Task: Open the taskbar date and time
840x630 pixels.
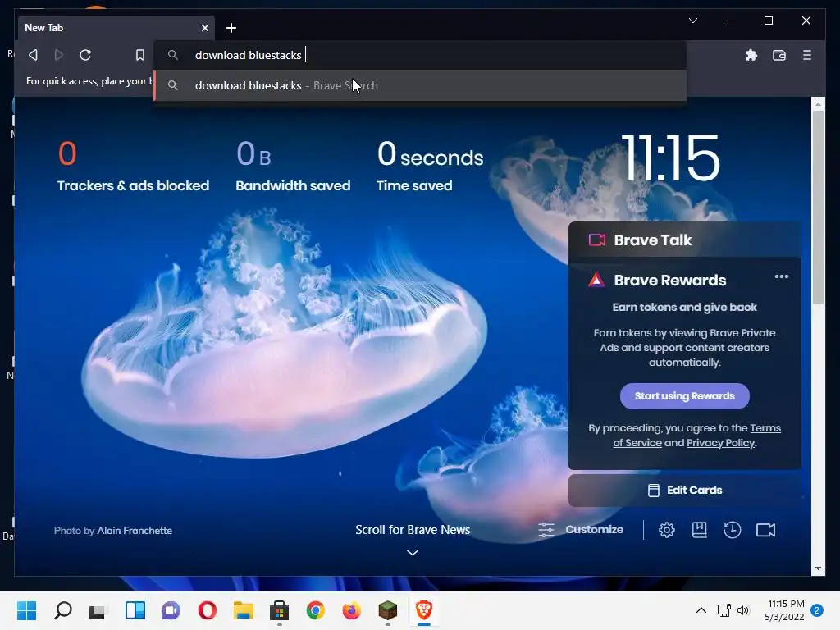Action: point(785,610)
